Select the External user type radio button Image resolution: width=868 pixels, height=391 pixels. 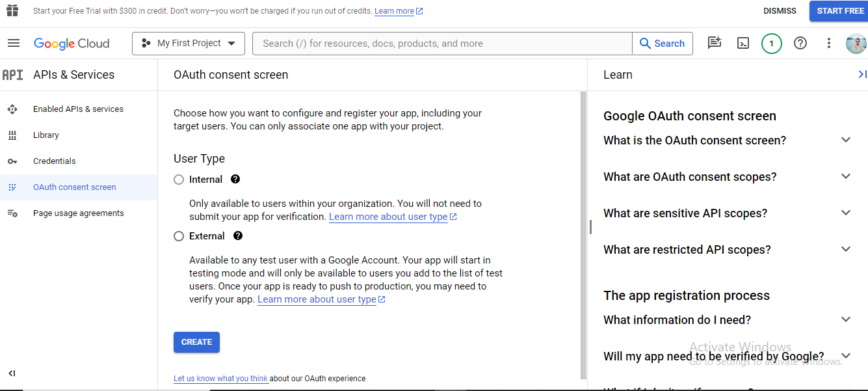179,236
